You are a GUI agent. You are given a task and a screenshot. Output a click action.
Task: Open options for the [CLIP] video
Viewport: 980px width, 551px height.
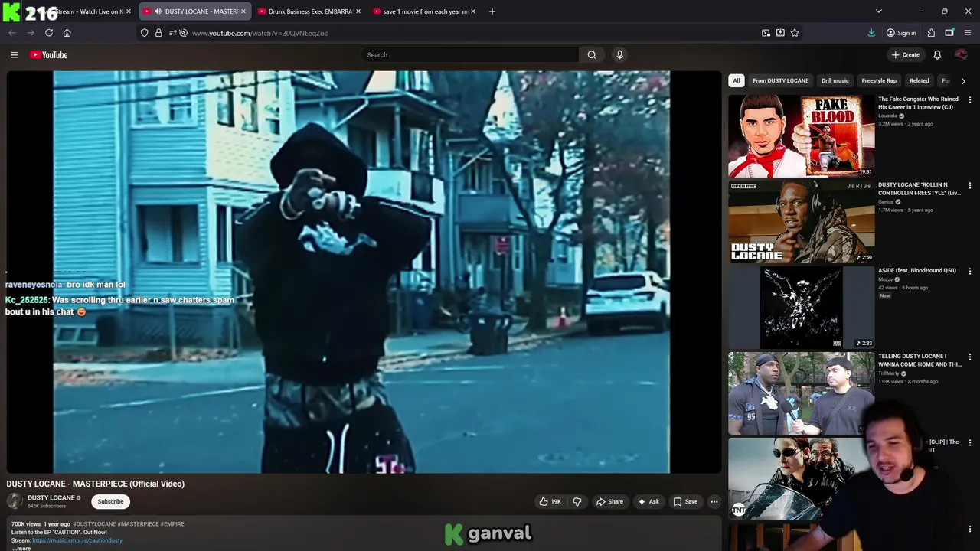click(969, 442)
